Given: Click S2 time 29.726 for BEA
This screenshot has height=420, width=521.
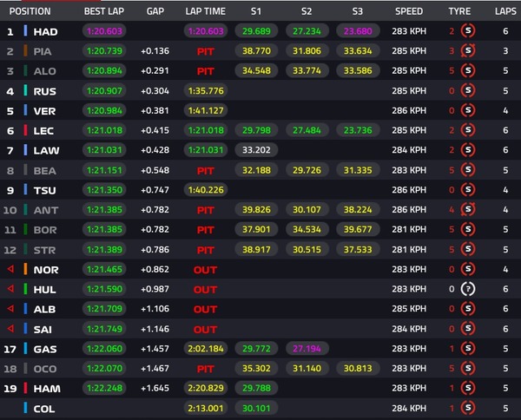Looking at the screenshot, I should 307,170.
